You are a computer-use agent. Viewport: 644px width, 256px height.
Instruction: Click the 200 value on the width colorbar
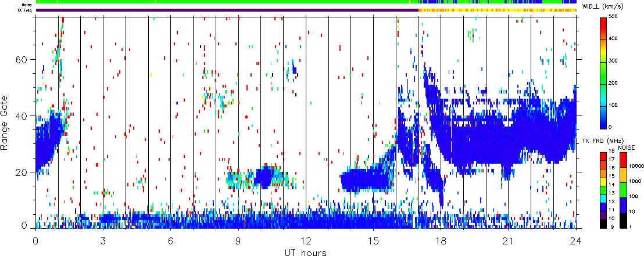(x=614, y=83)
